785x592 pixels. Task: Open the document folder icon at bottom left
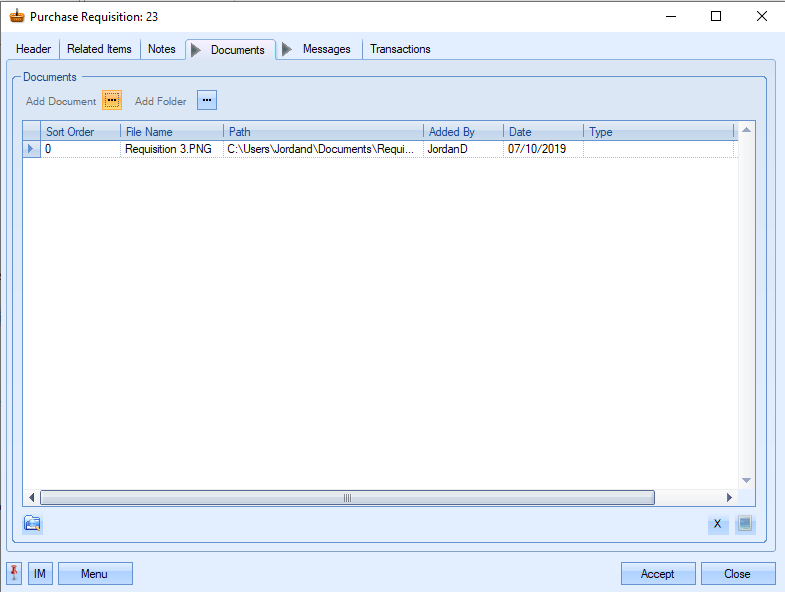[x=33, y=524]
